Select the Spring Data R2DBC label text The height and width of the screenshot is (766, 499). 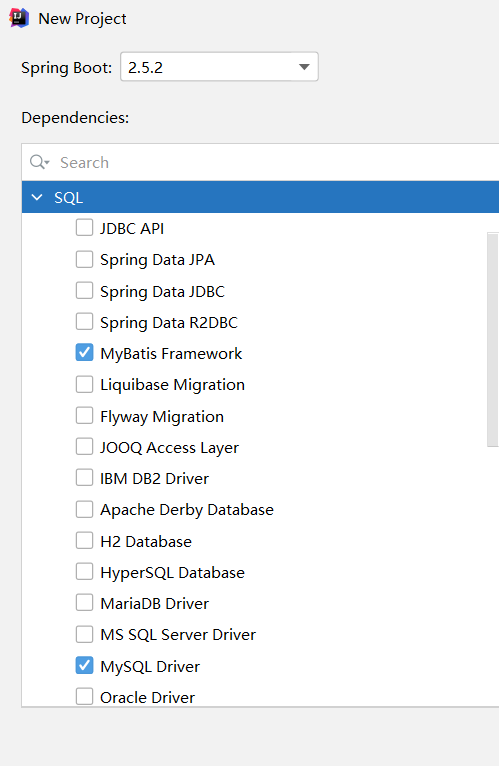coord(169,323)
